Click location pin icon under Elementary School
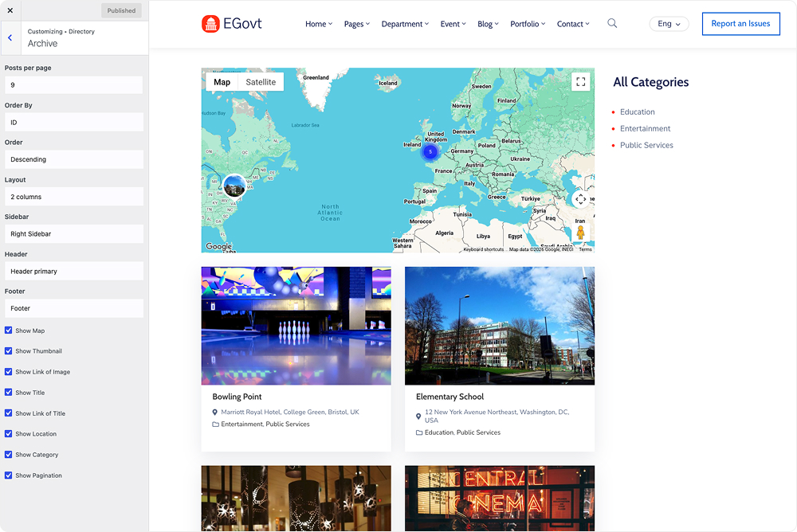Viewport: 797px width, 532px height. pyautogui.click(x=419, y=417)
